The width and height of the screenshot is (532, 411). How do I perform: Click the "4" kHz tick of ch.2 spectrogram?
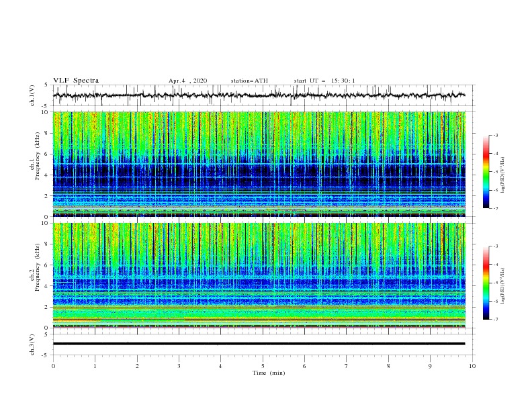coord(47,286)
